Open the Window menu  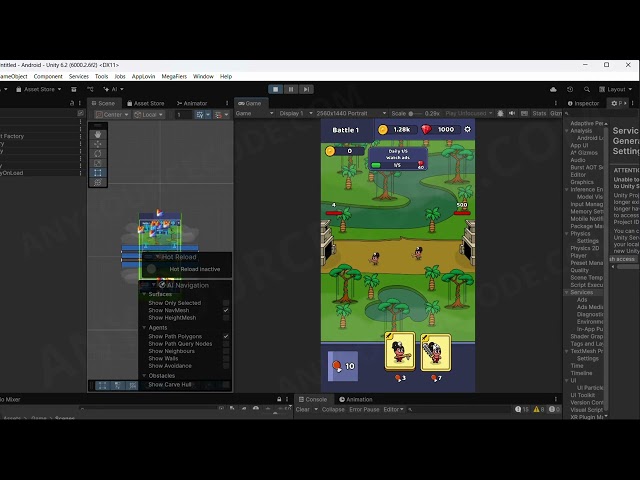point(203,76)
